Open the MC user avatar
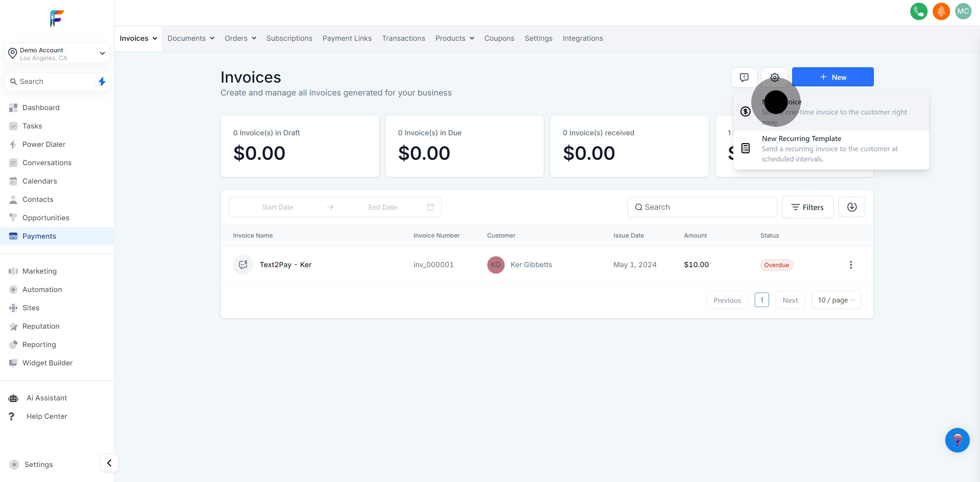 pyautogui.click(x=963, y=12)
